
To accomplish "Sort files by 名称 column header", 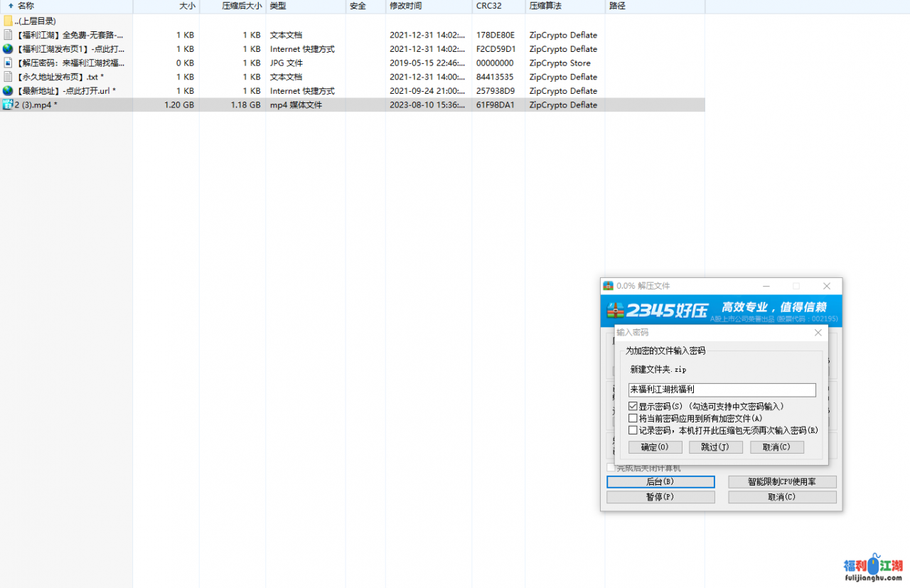I will click(26, 6).
